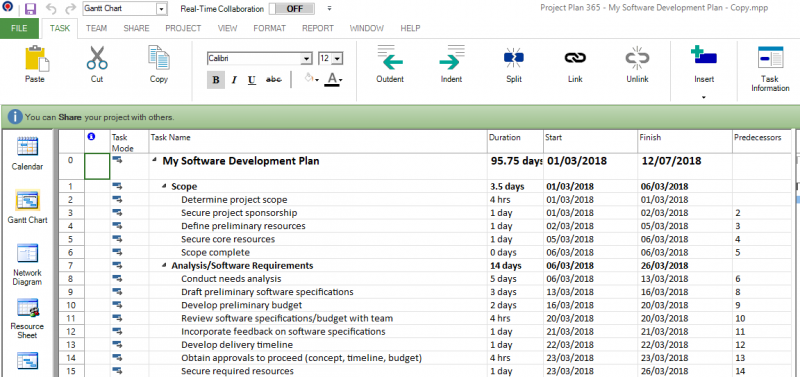Open the font size dropdown
The width and height of the screenshot is (800, 377).
coord(337,59)
